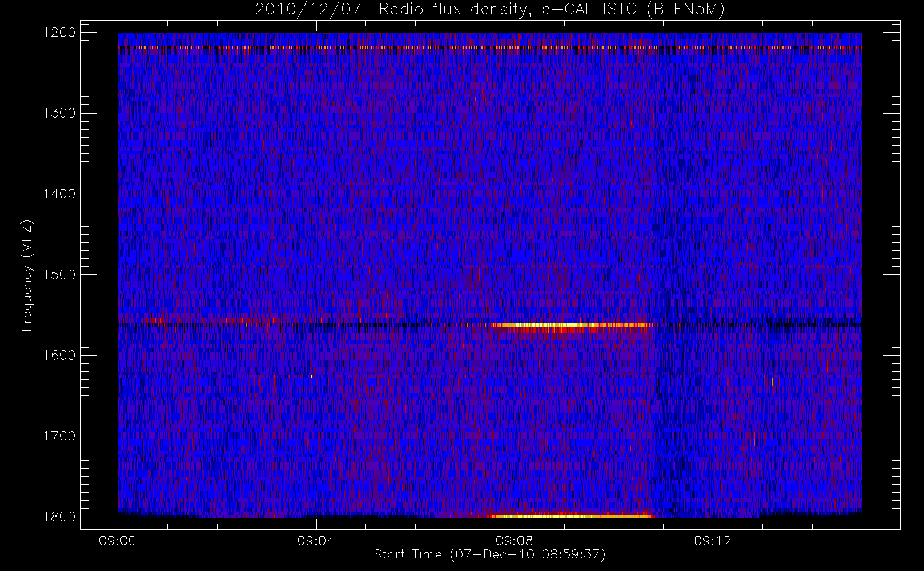This screenshot has height=571, width=924.
Task: Click the 1700 frequency axis label
Action: coord(59,436)
